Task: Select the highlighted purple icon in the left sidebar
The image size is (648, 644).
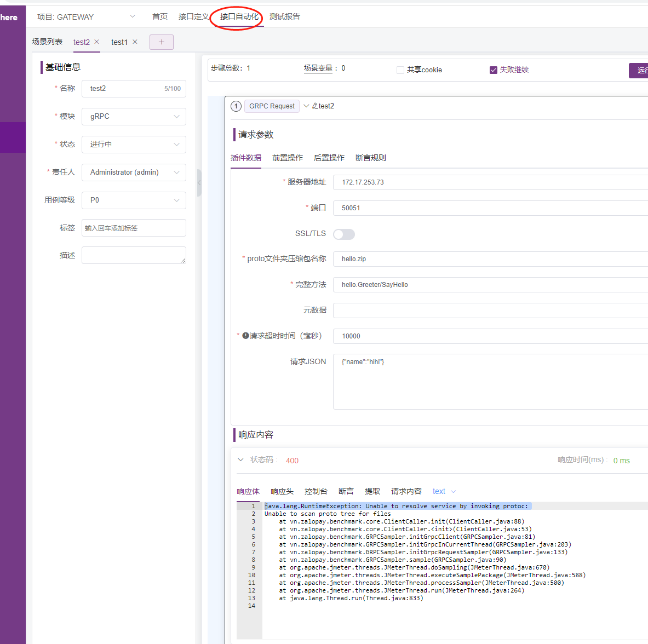Action: tap(13, 137)
